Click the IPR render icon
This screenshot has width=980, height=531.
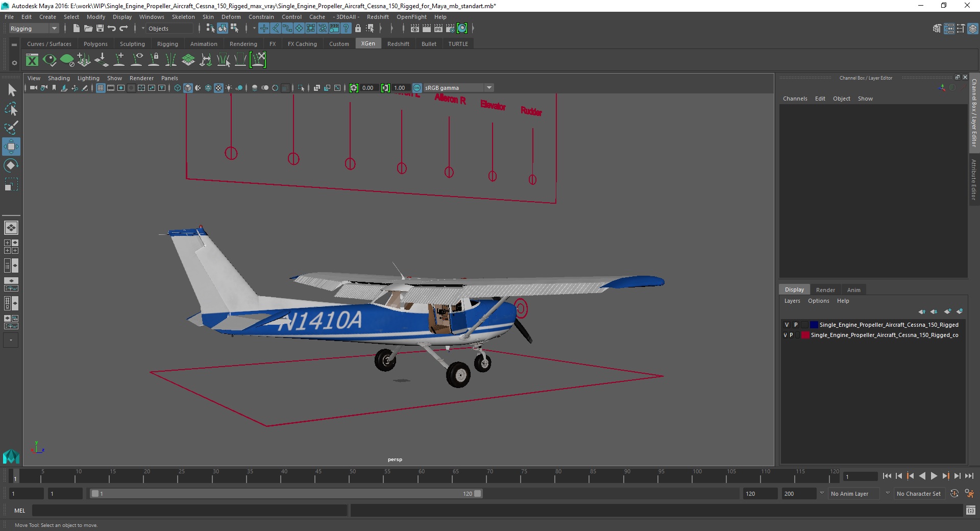438,29
